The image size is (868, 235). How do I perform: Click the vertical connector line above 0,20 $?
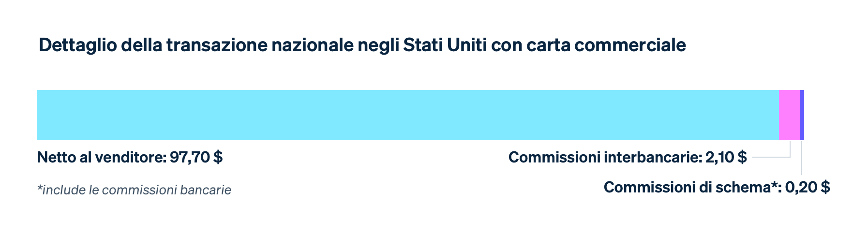802,160
